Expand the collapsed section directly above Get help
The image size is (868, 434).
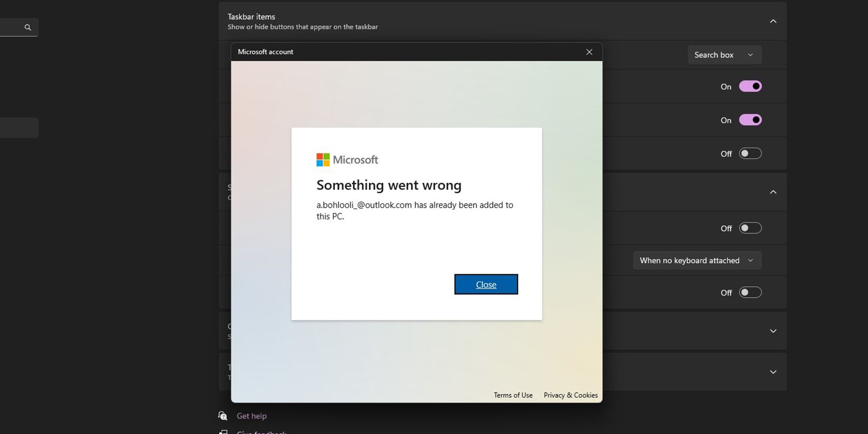click(x=773, y=372)
